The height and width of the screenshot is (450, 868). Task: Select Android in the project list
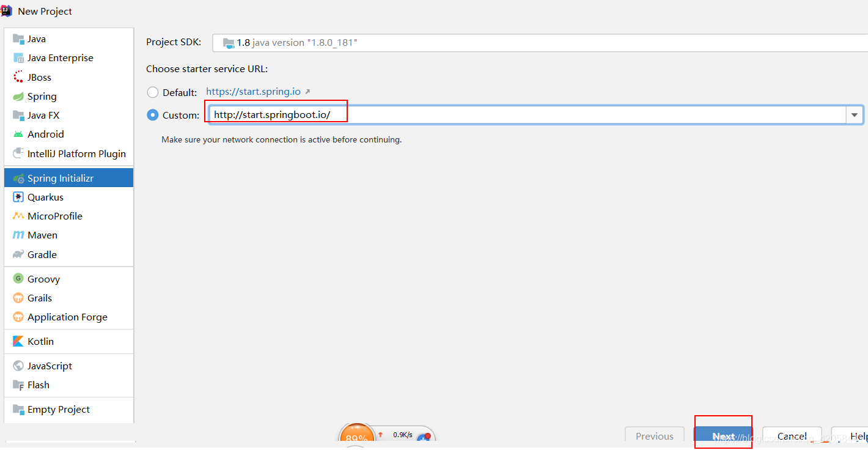coord(68,135)
